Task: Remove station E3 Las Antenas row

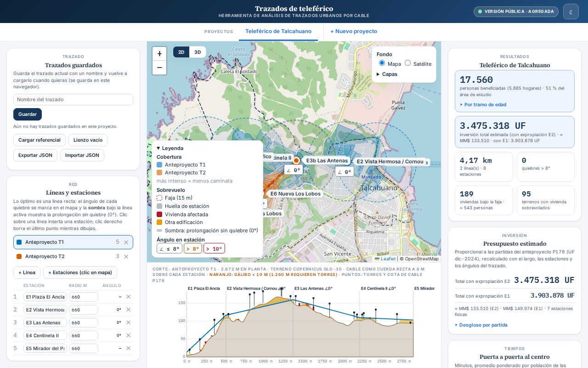Action: click(x=128, y=322)
